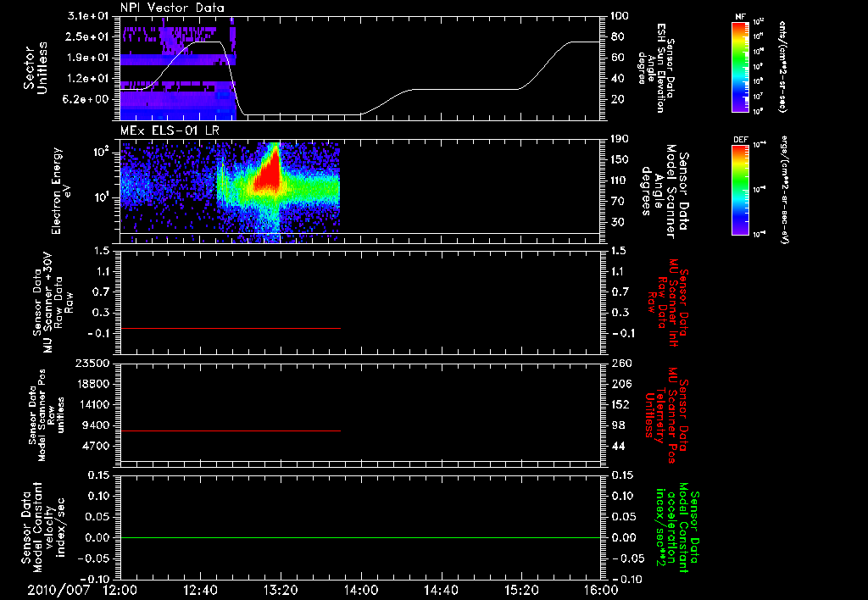Image resolution: width=868 pixels, height=600 pixels.
Task: Click the NF number flux color bar
Action: click(x=740, y=66)
